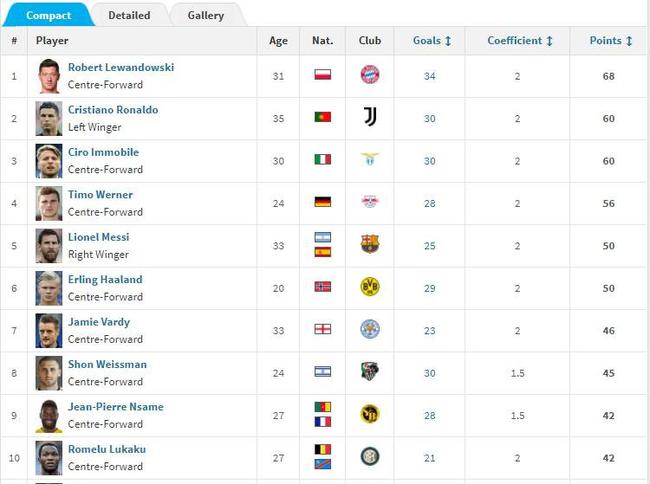
Task: Sort table by Coefficient column
Action: (520, 41)
